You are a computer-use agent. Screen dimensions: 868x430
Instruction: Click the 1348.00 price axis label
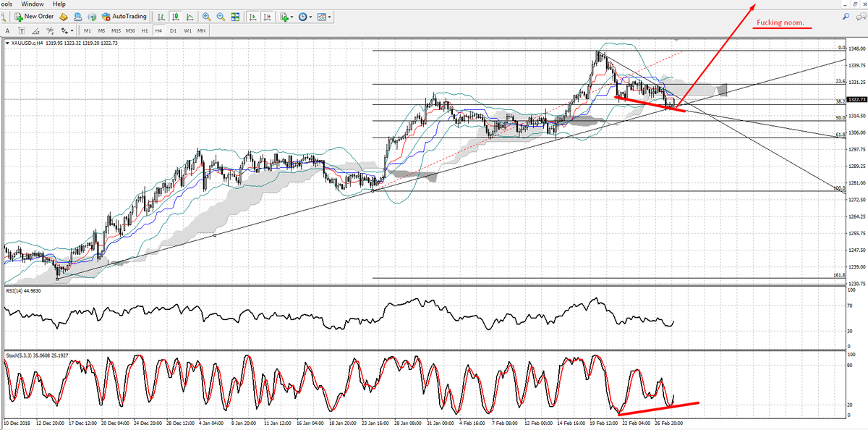(x=856, y=49)
